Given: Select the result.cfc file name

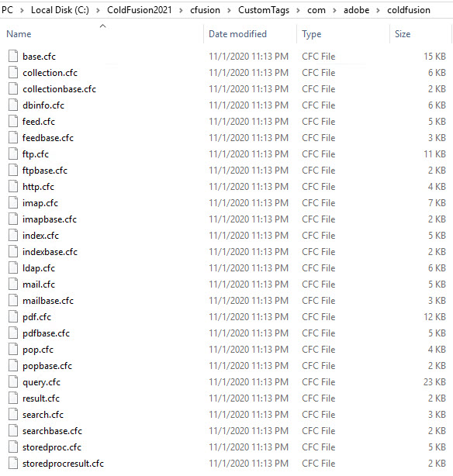Looking at the screenshot, I should click(40, 398).
